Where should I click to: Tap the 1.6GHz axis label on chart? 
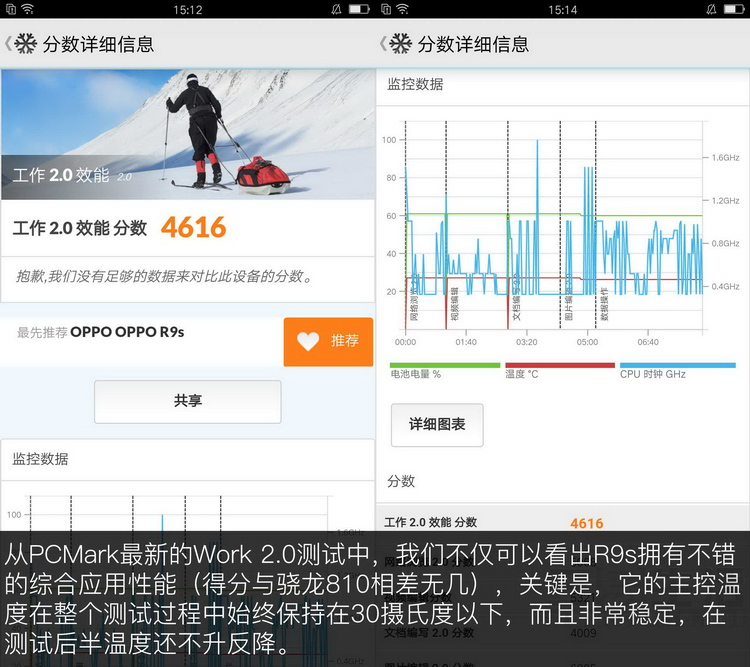point(726,157)
